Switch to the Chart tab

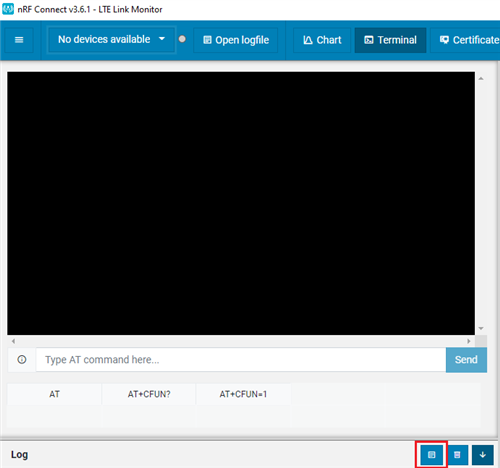pos(322,40)
